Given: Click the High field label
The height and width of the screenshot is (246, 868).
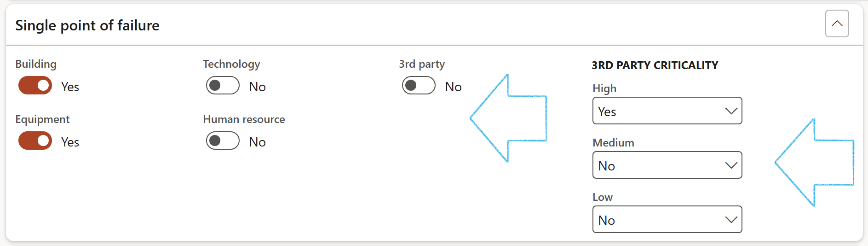Looking at the screenshot, I should [x=604, y=88].
